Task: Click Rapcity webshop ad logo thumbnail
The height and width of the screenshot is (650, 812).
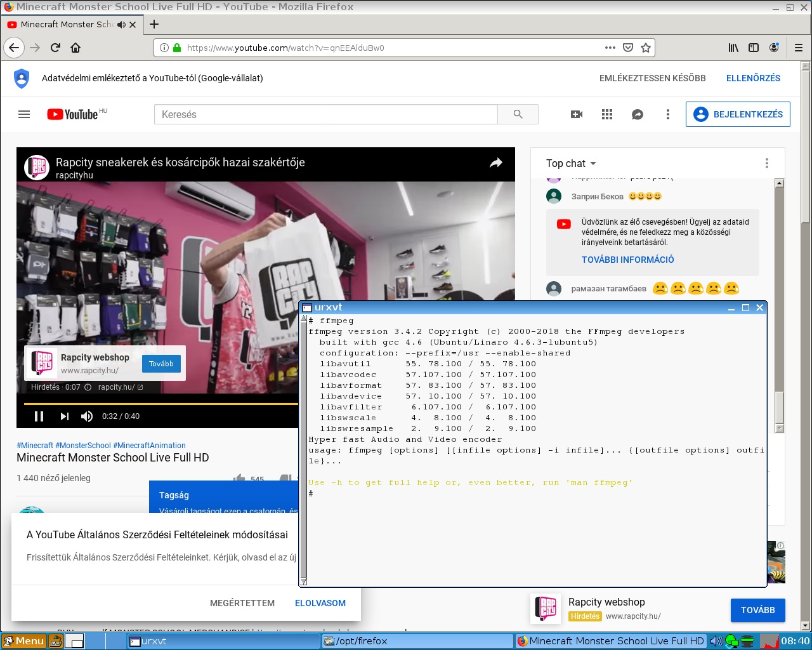Action: tap(546, 609)
